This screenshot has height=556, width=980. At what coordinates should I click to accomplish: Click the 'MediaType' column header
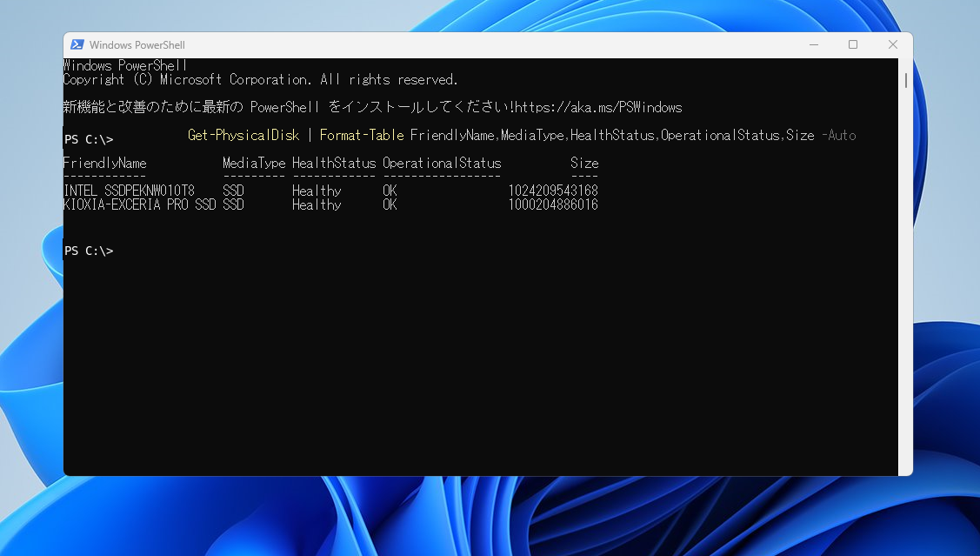(x=254, y=164)
